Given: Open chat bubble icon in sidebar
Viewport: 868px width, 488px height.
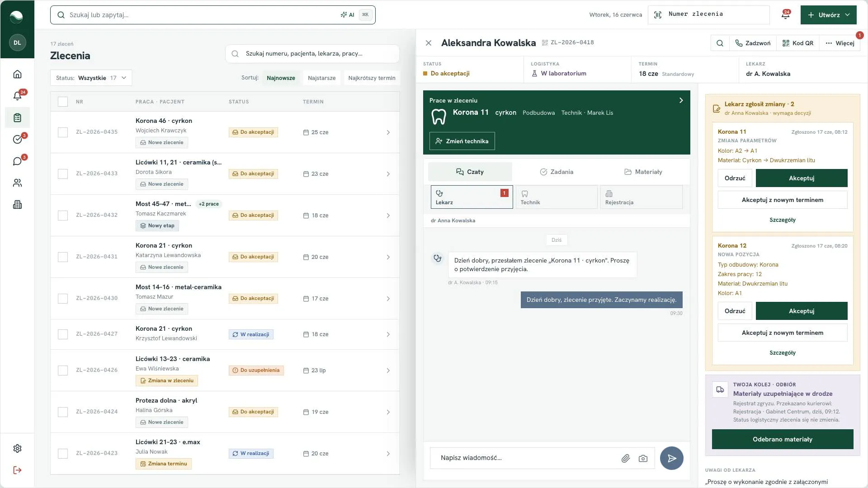Looking at the screenshot, I should (x=17, y=161).
